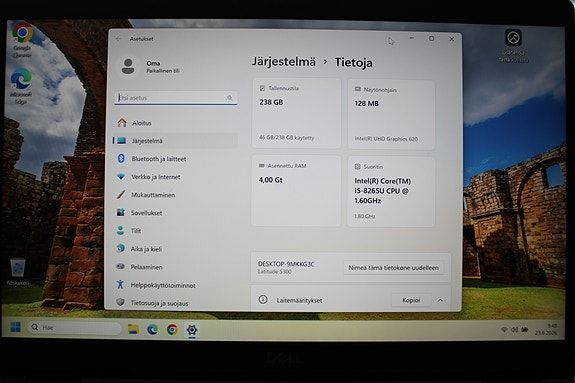Open the Tallennustila 238 GB card
Image resolution: width=575 pixels, height=383 pixels.
(x=296, y=113)
